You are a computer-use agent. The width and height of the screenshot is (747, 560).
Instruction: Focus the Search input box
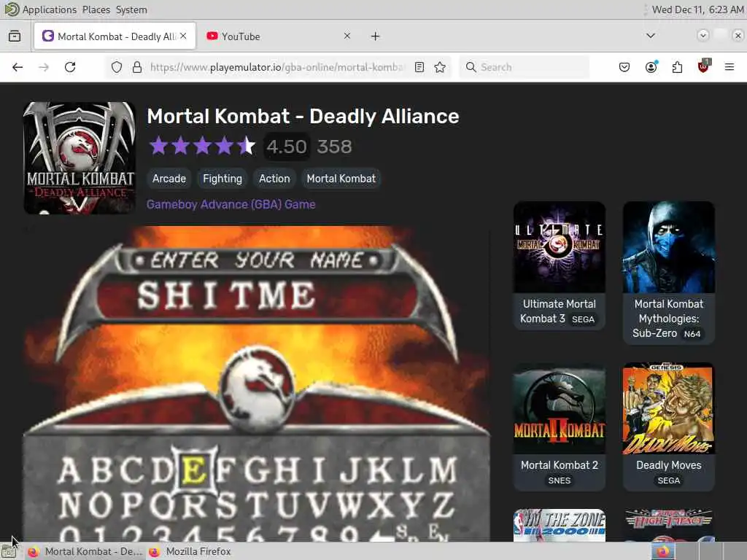click(x=524, y=67)
